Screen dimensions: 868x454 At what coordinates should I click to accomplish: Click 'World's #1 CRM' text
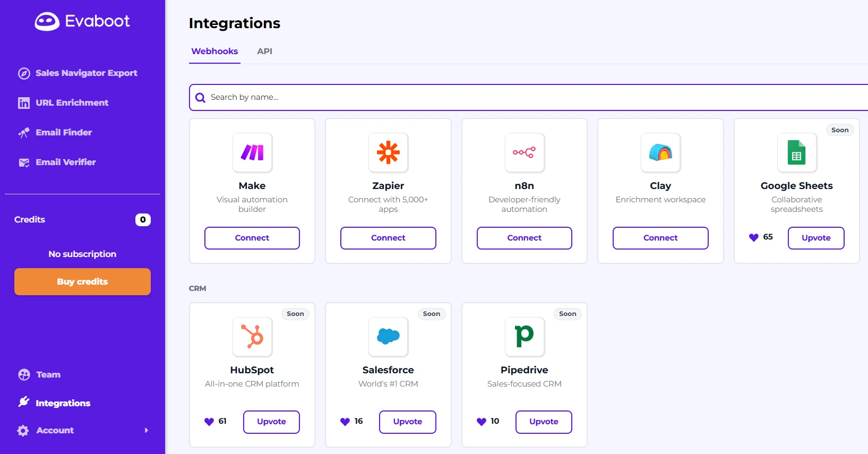(x=388, y=384)
